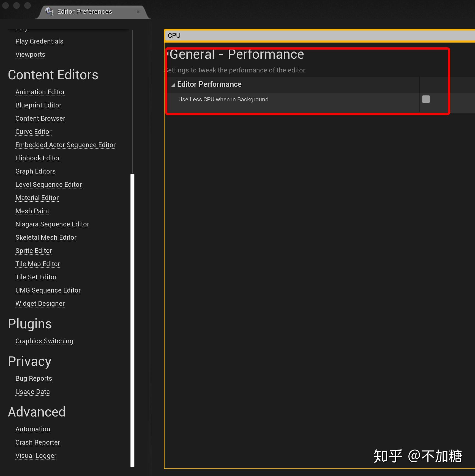
Task: Open Usage Data privacy settings
Action: click(32, 392)
